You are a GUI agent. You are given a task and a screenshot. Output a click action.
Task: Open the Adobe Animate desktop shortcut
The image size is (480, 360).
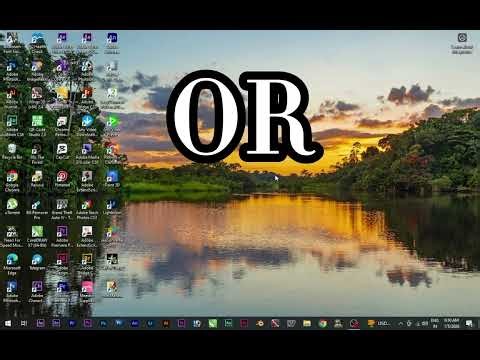[x=112, y=42]
